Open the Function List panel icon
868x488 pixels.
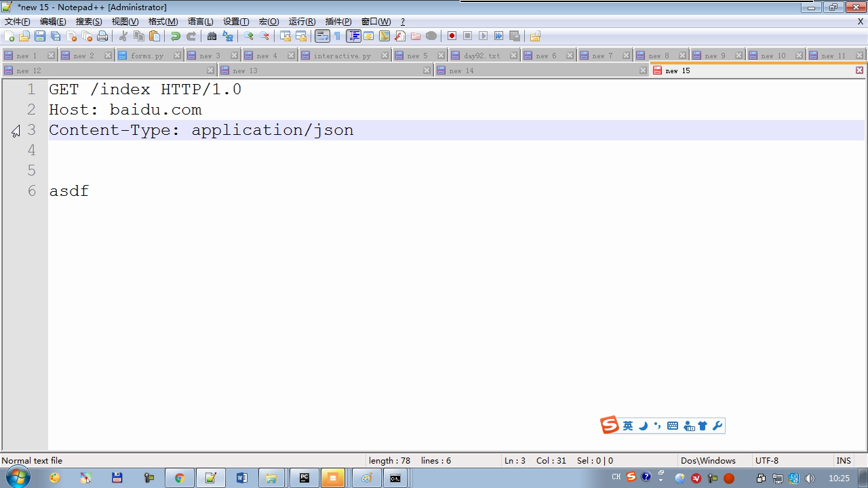(400, 37)
